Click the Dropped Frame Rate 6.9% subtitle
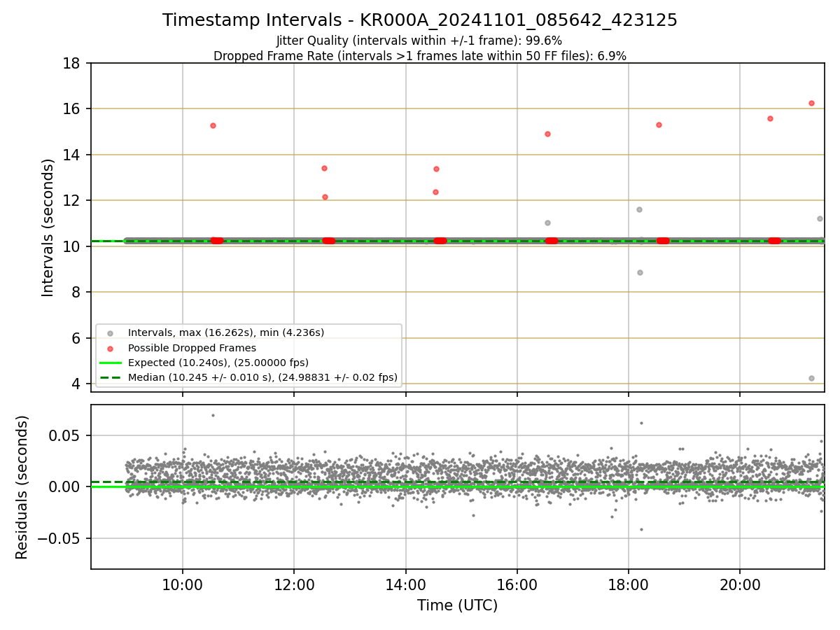The height and width of the screenshot is (630, 840). click(420, 56)
